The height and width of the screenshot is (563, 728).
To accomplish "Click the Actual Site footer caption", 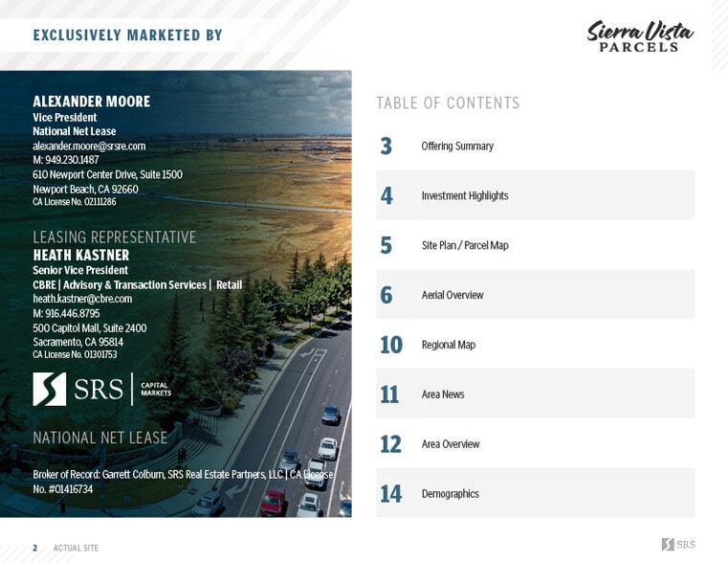I will 76,549.
